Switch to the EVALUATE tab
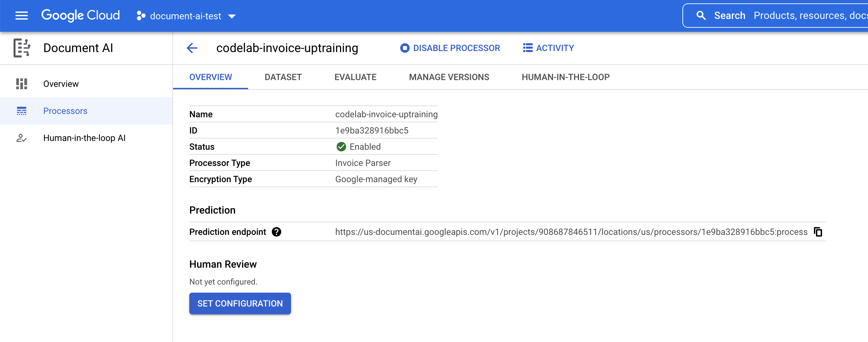 pyautogui.click(x=355, y=77)
